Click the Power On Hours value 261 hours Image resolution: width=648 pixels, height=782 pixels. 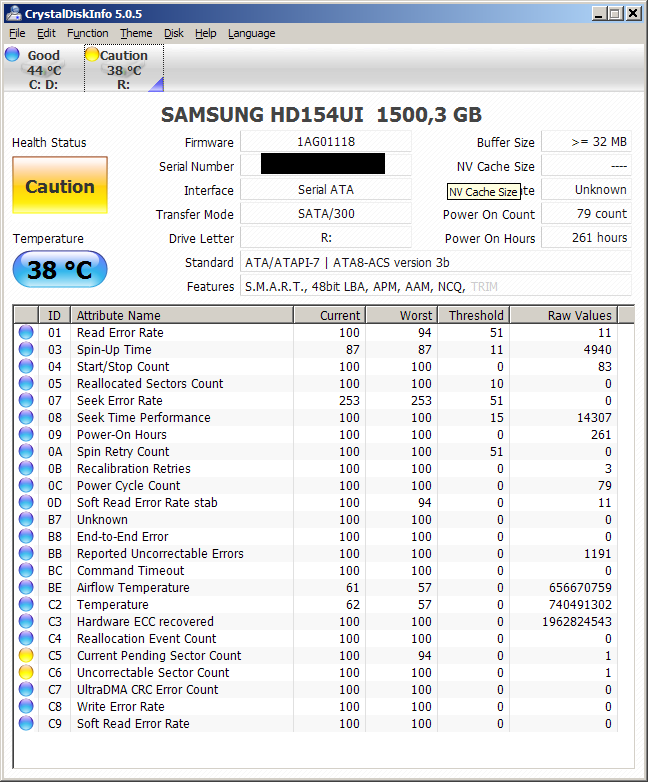(586, 237)
